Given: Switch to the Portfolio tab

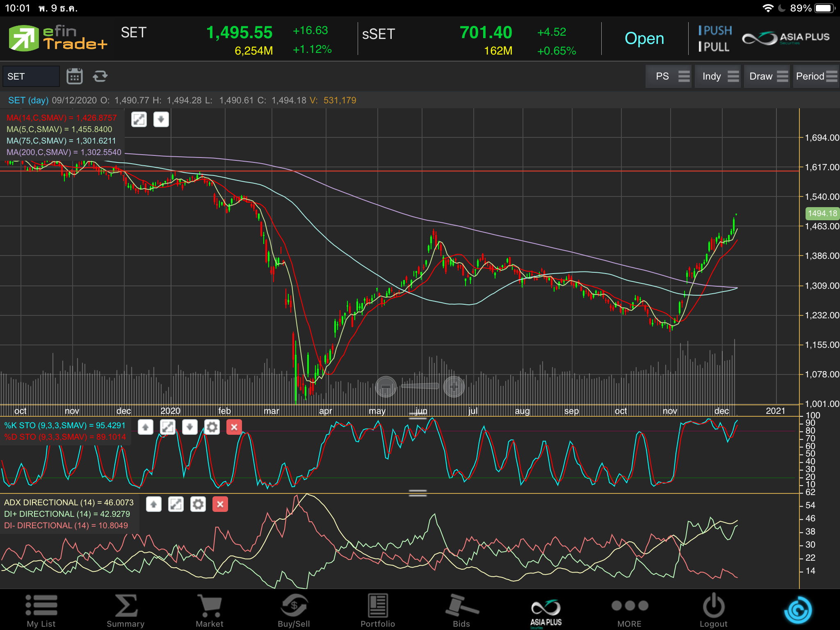Looking at the screenshot, I should click(x=377, y=610).
